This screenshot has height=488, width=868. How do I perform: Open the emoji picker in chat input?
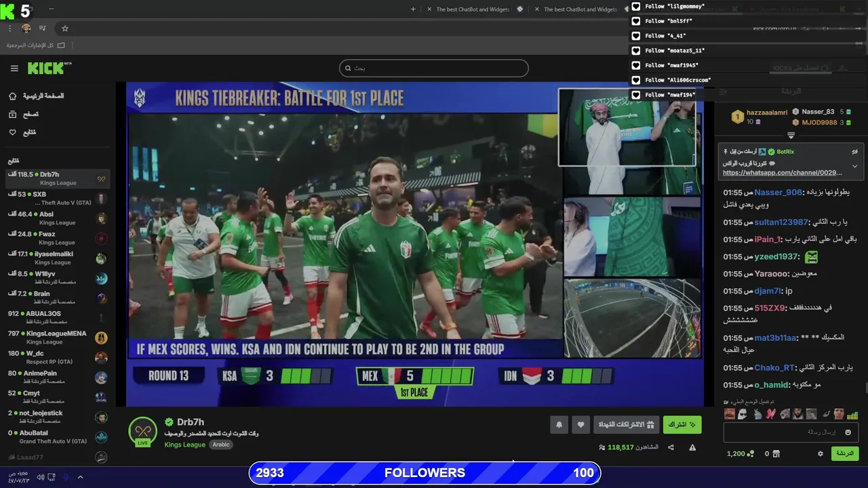[x=848, y=432]
